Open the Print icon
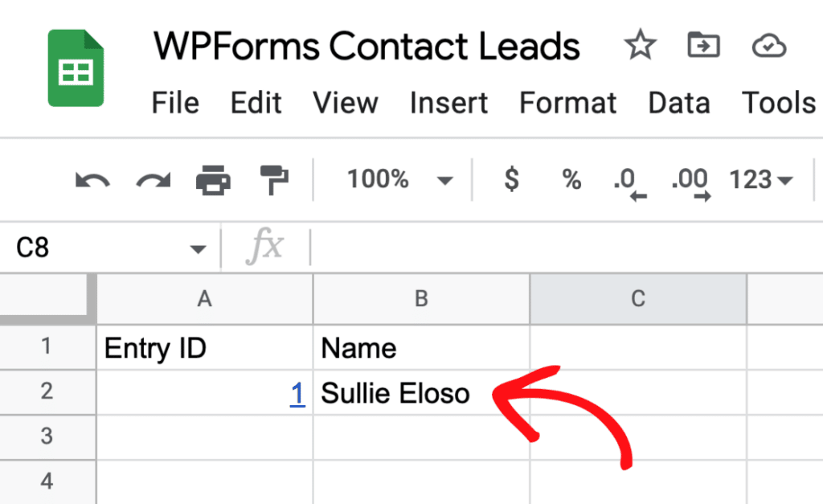Viewport: 823px width, 504px height. [x=214, y=178]
